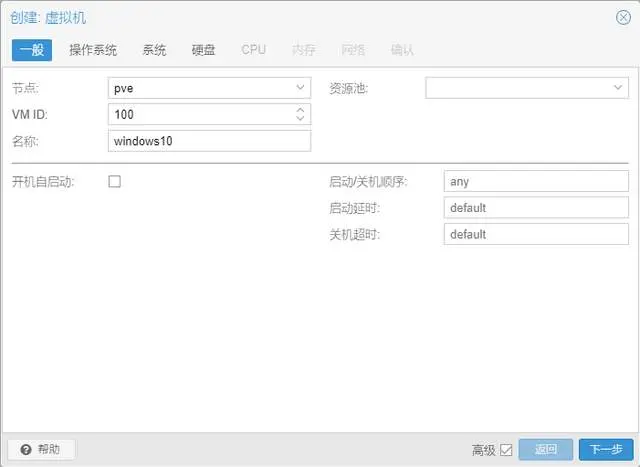Viewport: 640px width, 467px height.
Task: Increase VM ID with up arrow
Action: click(x=300, y=110)
